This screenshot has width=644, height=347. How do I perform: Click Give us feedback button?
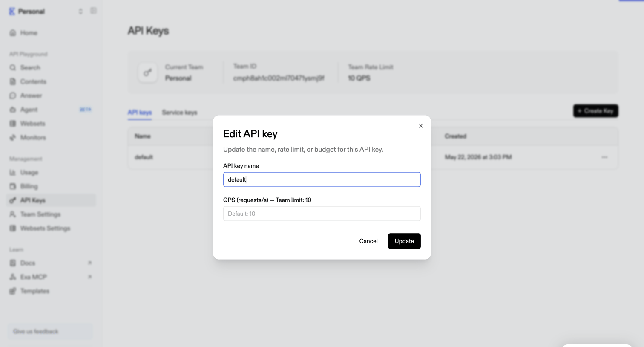tap(50, 331)
